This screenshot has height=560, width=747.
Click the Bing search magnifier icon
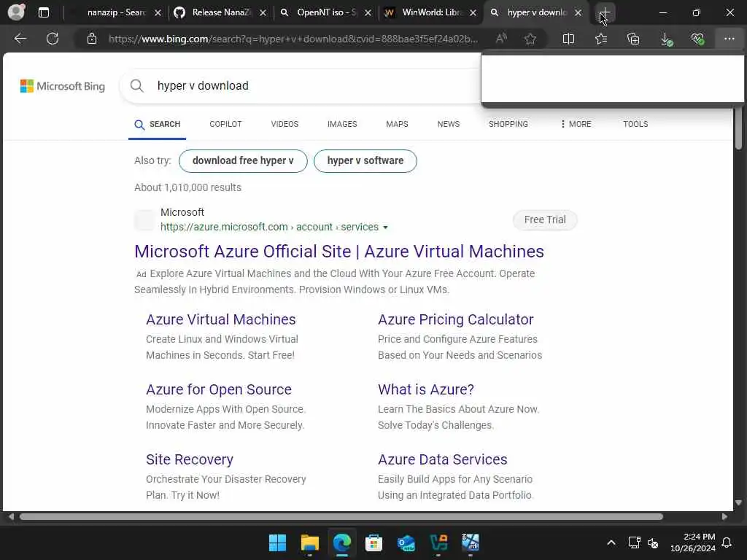(x=136, y=86)
